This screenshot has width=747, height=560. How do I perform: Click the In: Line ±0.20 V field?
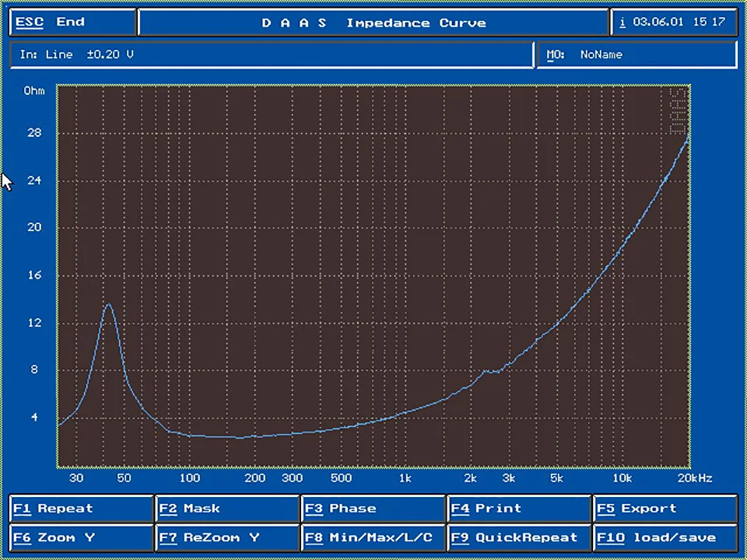click(272, 54)
